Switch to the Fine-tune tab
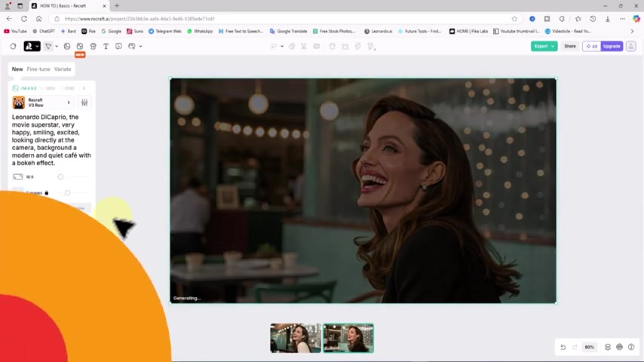644x362 pixels. tap(38, 69)
